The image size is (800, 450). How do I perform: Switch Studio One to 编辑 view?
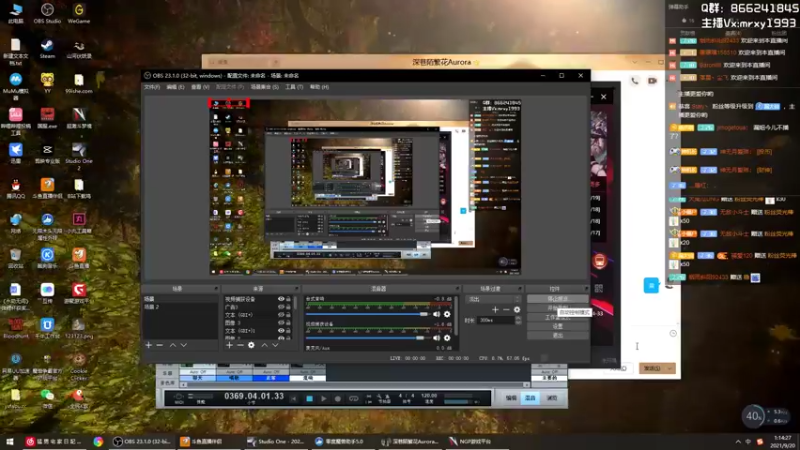(511, 398)
